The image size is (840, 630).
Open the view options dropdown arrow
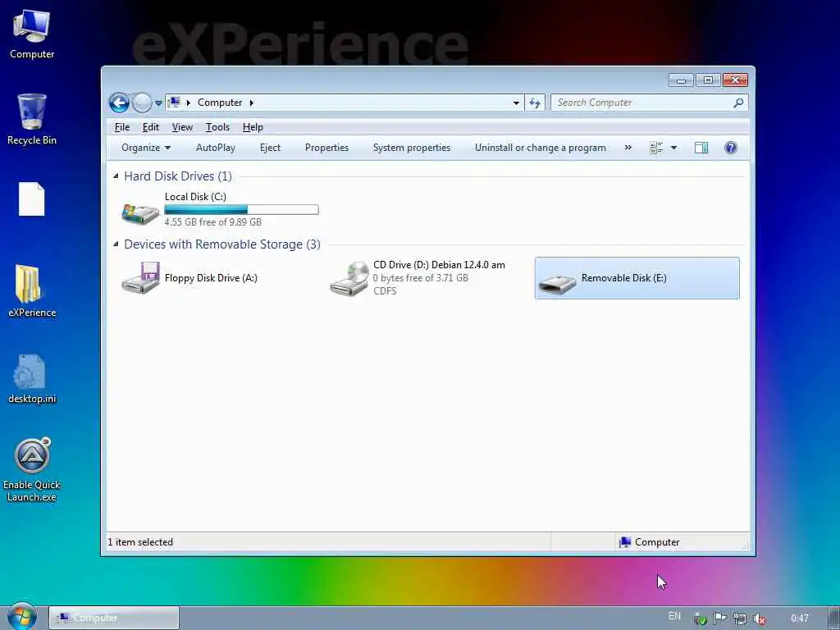(x=673, y=148)
